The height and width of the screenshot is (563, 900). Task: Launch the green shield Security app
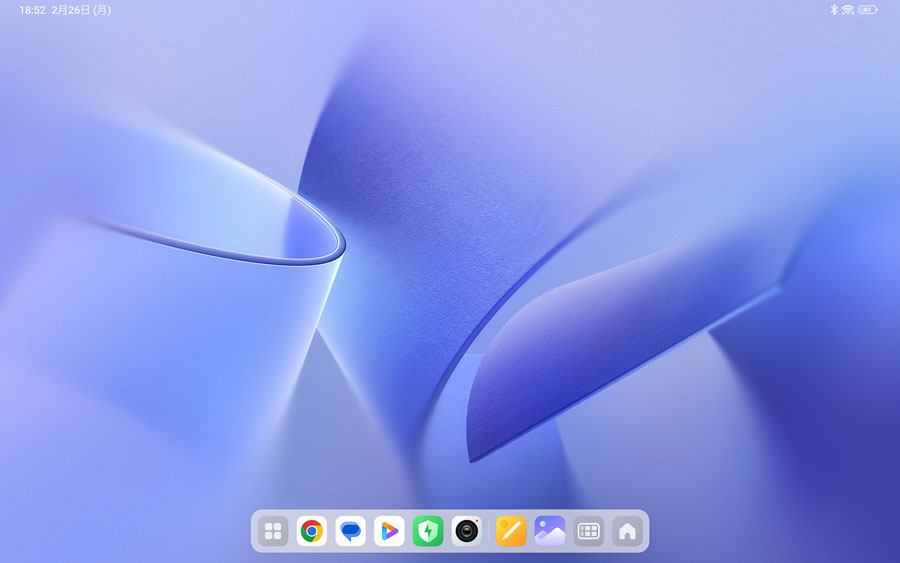coord(428,531)
